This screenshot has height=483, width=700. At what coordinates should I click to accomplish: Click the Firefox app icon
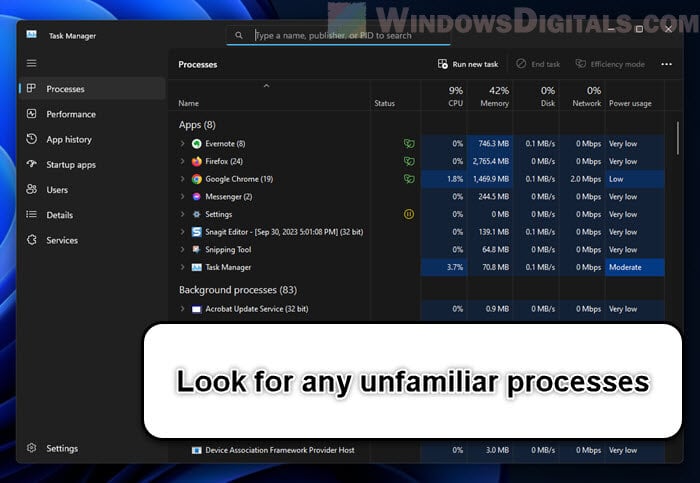[x=196, y=161]
